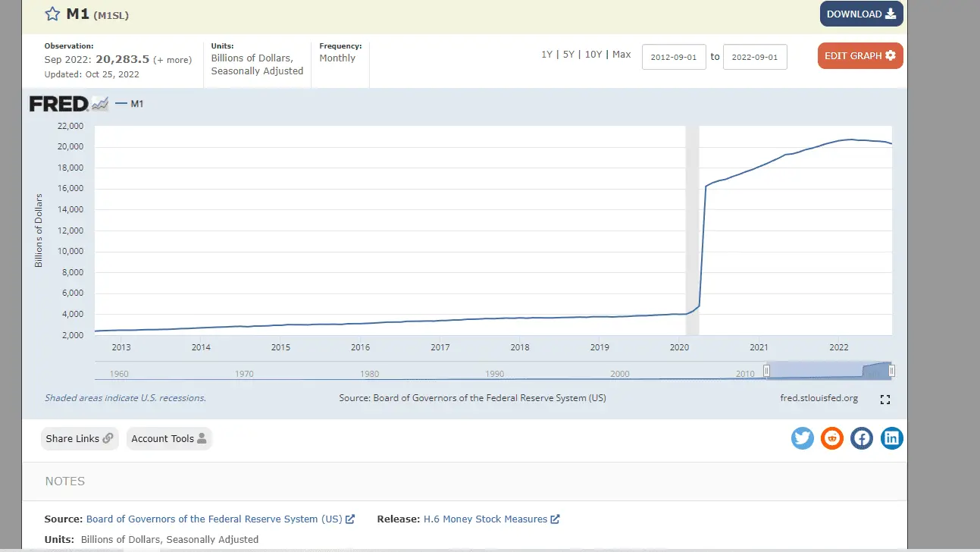980x552 pixels.
Task: Switch to the 10Y date range
Action: [593, 55]
